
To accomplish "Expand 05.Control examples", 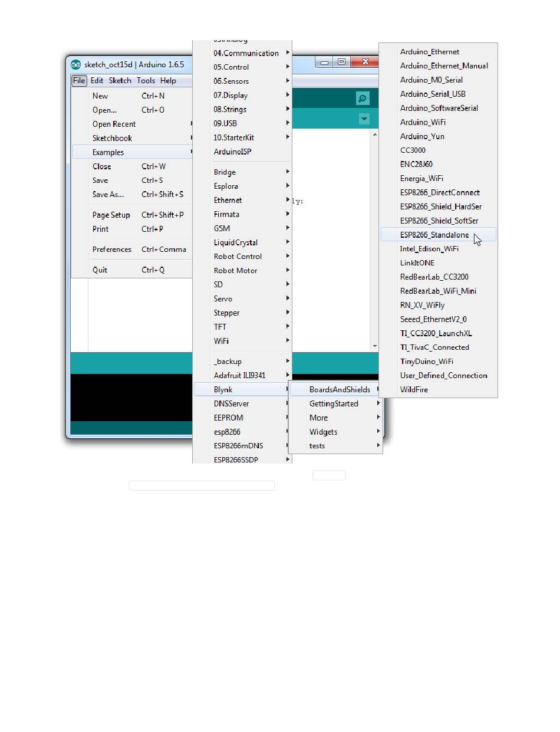I will pos(243,67).
